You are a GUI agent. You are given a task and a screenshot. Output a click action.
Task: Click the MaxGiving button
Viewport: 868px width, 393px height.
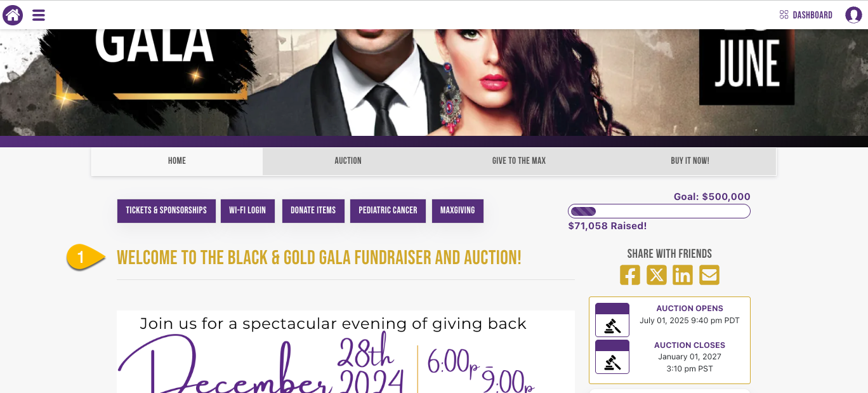(x=457, y=211)
